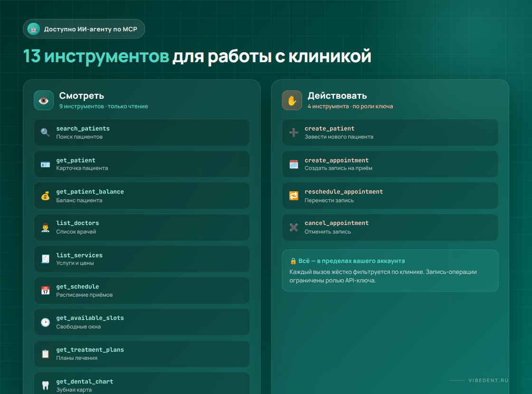Screen dimensions: 532x394
Task: Select the cancel_appointment tool name
Action: click(336, 223)
